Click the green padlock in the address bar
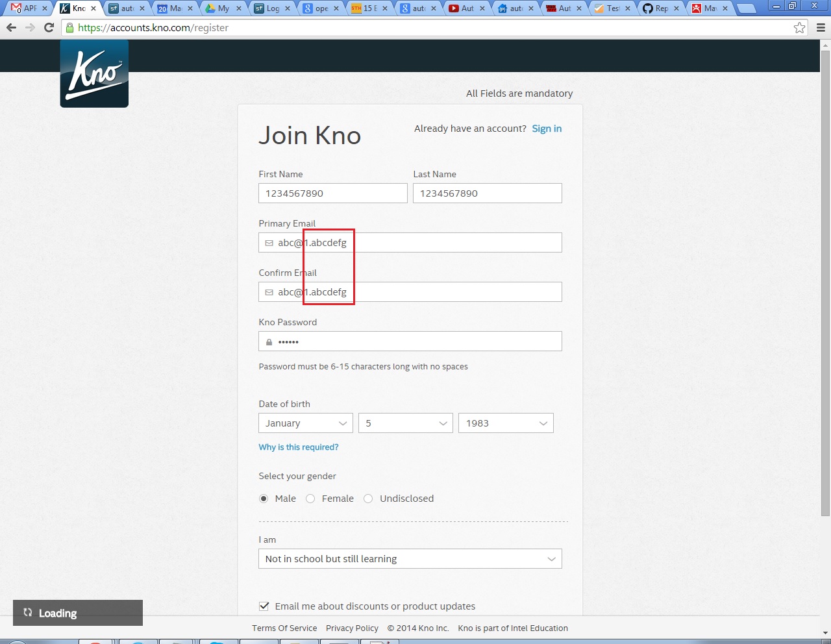This screenshot has height=644, width=831. tap(70, 28)
